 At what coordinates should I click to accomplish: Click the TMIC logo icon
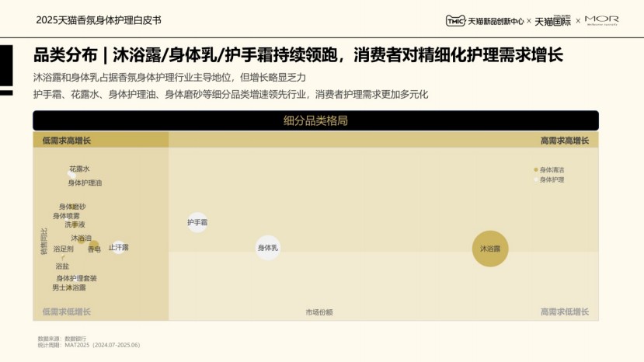coord(455,20)
